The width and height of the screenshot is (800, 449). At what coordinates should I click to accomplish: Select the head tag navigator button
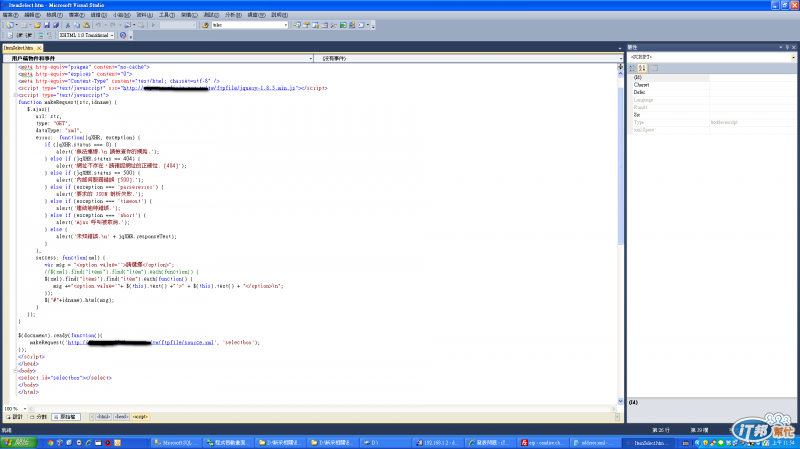point(121,417)
